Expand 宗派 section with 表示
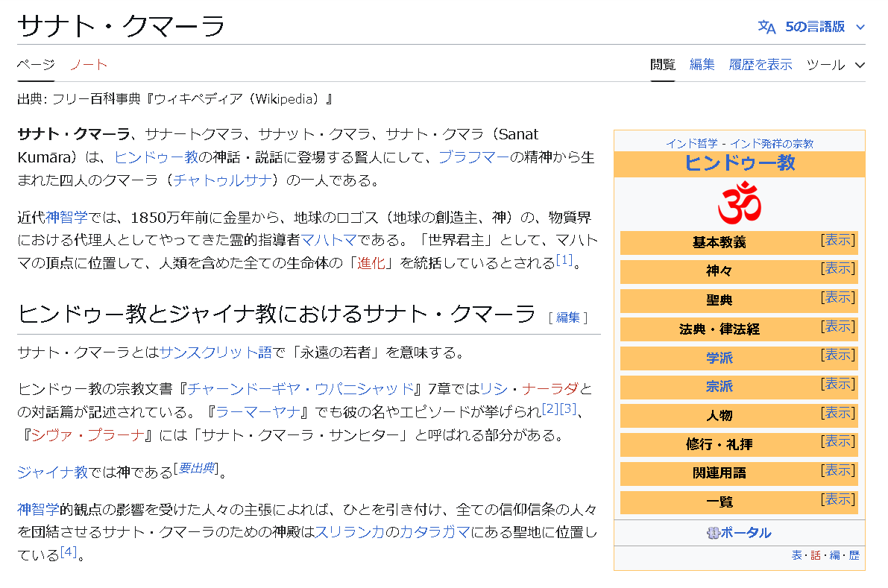Image resolution: width=888 pixels, height=588 pixels. pyautogui.click(x=838, y=384)
